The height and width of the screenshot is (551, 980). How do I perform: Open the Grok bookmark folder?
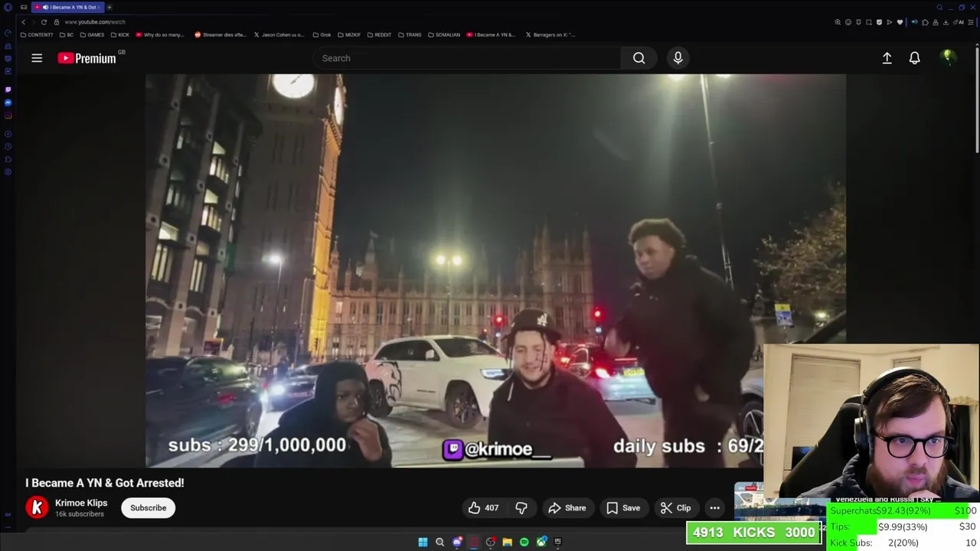(x=322, y=34)
